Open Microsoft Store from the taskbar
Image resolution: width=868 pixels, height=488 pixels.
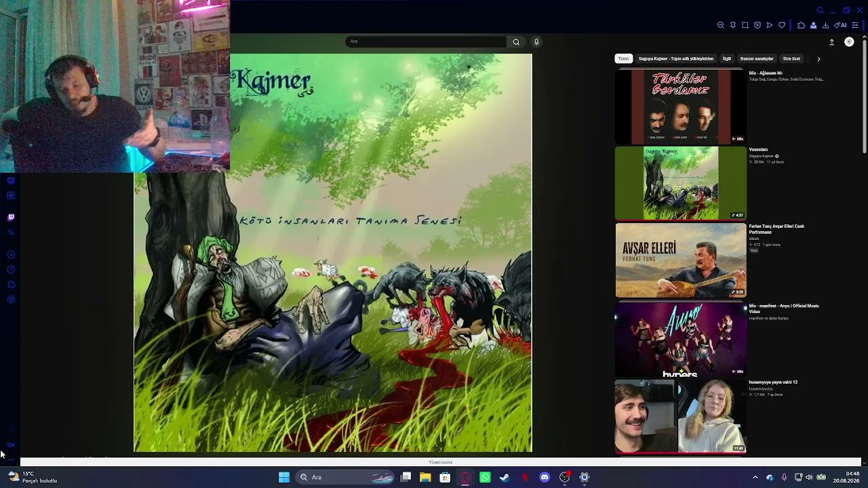pyautogui.click(x=445, y=477)
